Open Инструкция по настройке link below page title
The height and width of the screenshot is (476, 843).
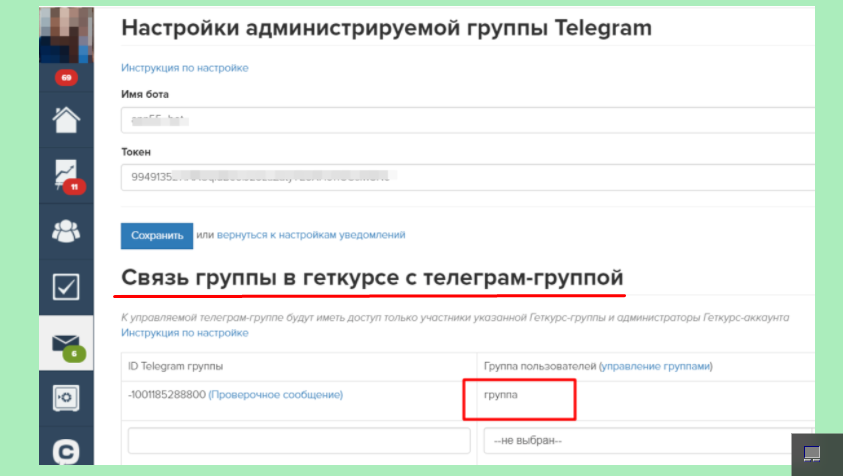[184, 68]
